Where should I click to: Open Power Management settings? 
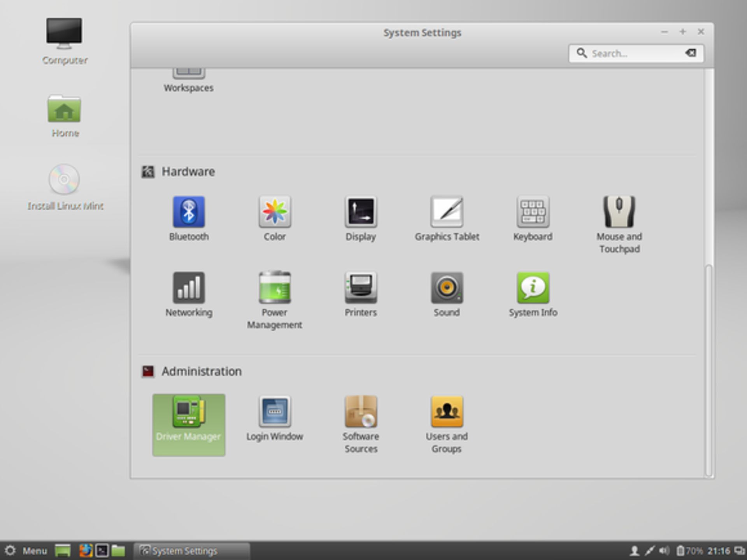pos(275,301)
